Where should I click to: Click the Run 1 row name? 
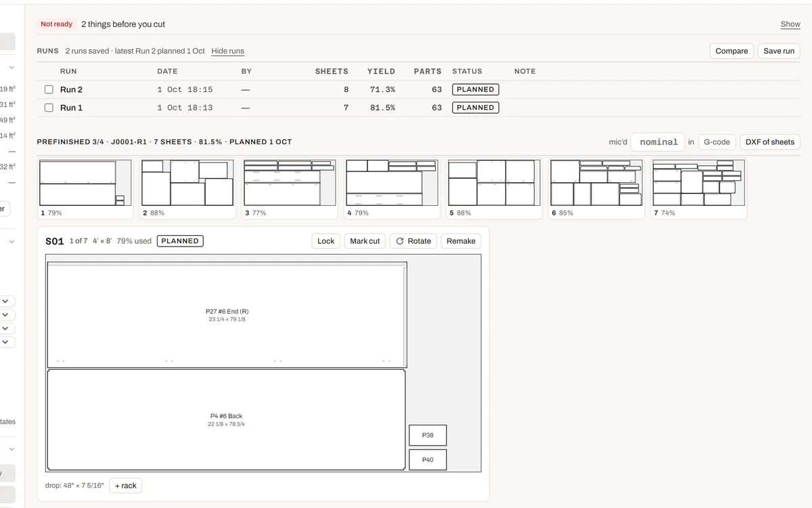[71, 108]
